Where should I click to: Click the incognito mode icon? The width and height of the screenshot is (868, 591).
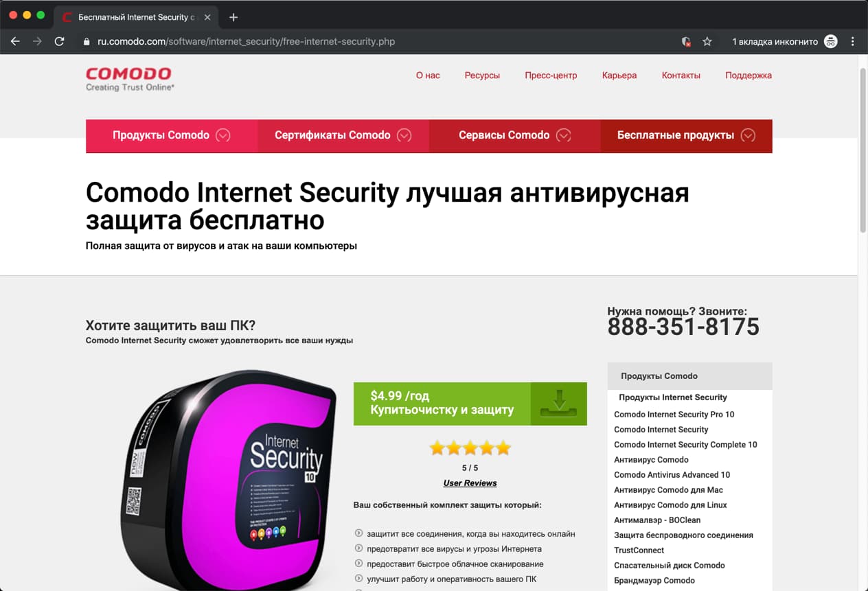(831, 41)
